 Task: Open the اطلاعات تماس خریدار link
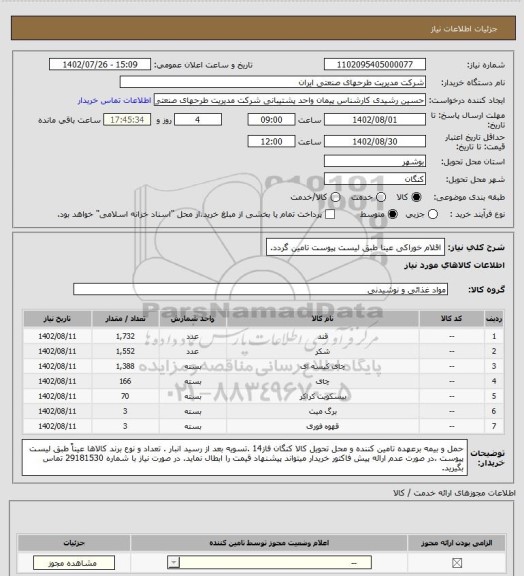click(x=114, y=100)
